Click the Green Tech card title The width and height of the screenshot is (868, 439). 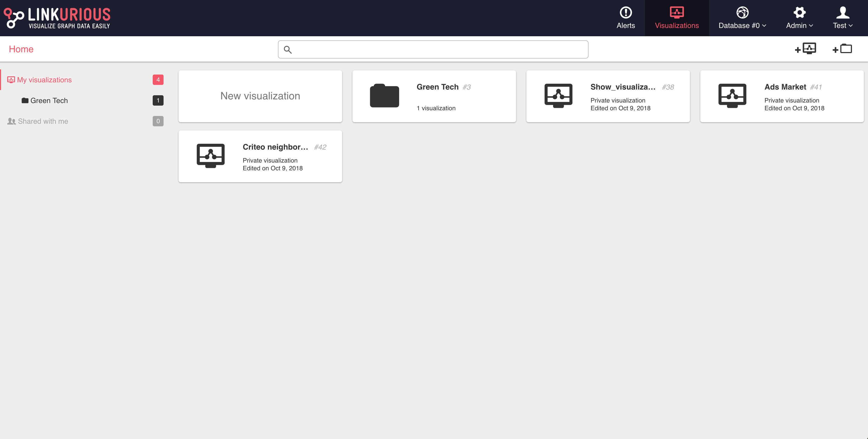(437, 87)
